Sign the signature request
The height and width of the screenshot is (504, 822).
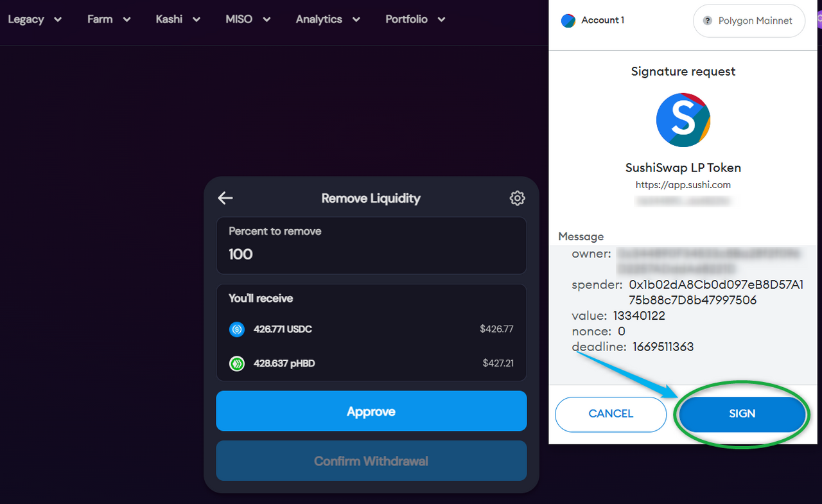click(x=742, y=414)
